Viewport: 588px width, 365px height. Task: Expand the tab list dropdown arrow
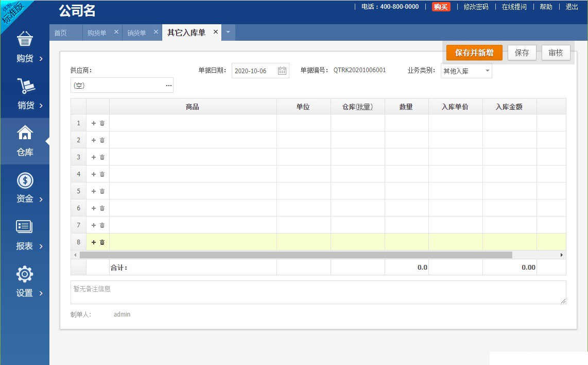coord(228,32)
